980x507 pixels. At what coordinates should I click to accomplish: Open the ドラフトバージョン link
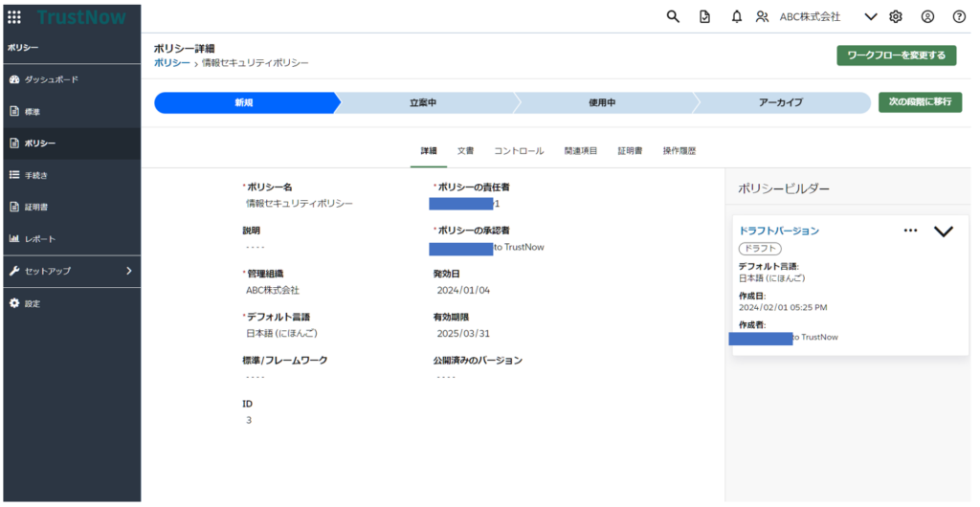(779, 231)
